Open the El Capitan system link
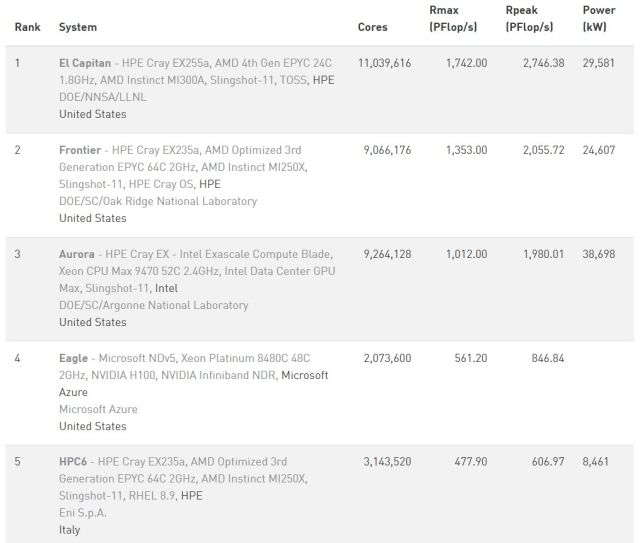The height and width of the screenshot is (543, 640). (85, 62)
